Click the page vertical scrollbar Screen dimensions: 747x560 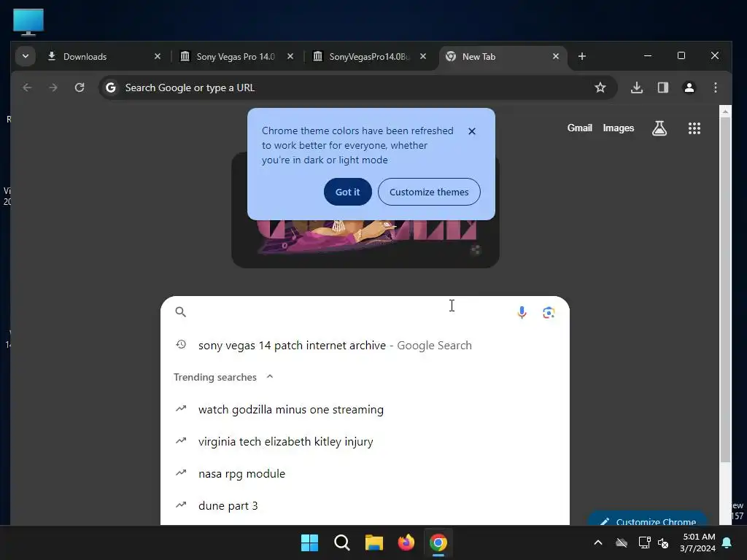click(x=725, y=289)
